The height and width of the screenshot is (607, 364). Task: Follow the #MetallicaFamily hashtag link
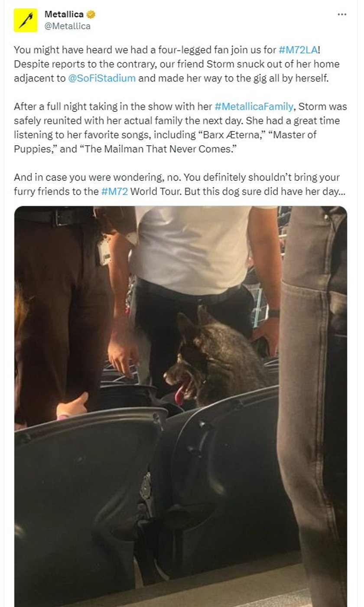(x=254, y=106)
